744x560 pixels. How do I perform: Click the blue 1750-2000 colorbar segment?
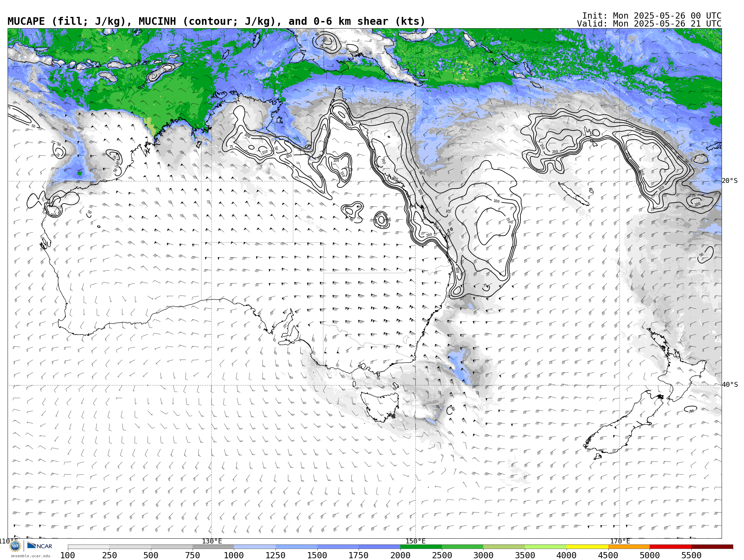[x=379, y=547]
